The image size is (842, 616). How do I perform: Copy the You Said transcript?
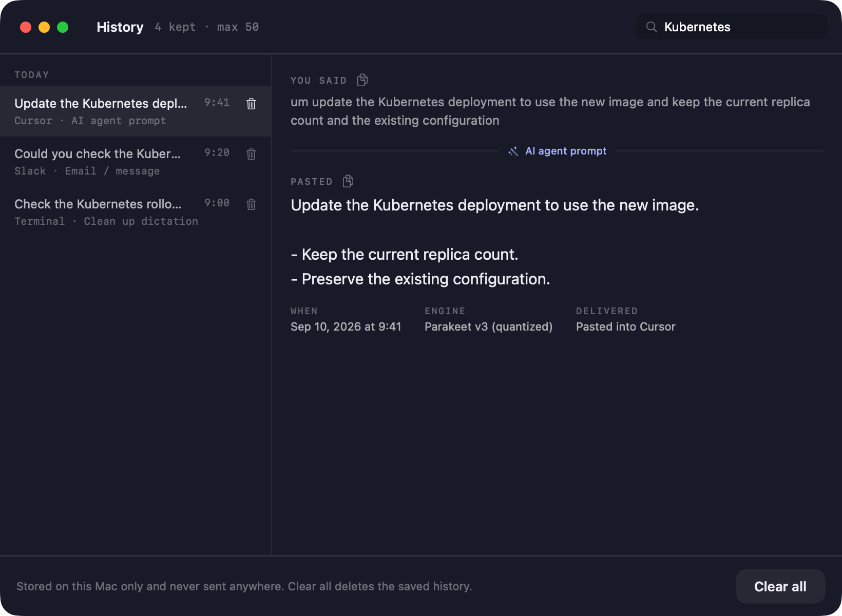point(362,80)
